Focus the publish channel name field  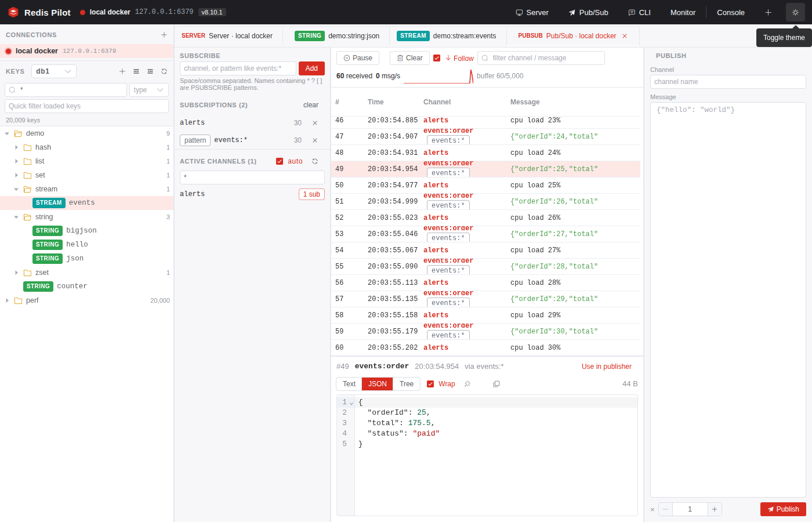pos(728,82)
